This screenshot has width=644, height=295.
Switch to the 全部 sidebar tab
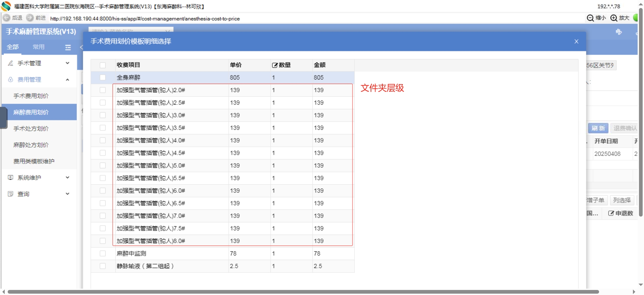point(13,47)
